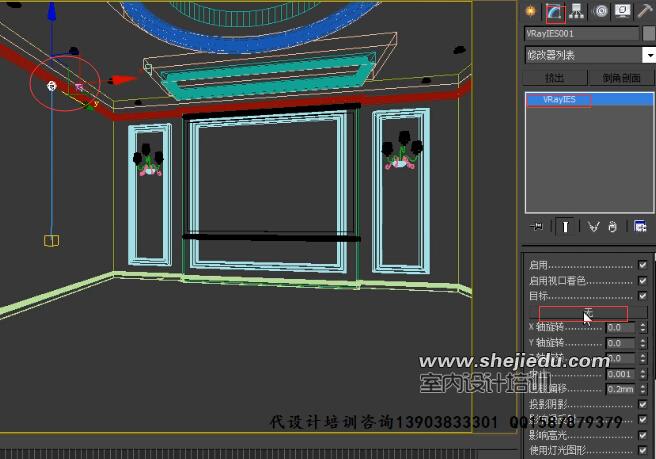Viewport: 656px width, 459px height.
Task: Click the Pin Stack icon
Action: point(537,226)
